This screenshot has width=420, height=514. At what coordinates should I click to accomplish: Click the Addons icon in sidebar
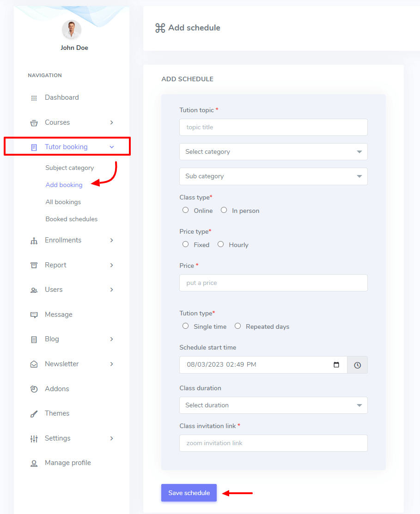34,389
